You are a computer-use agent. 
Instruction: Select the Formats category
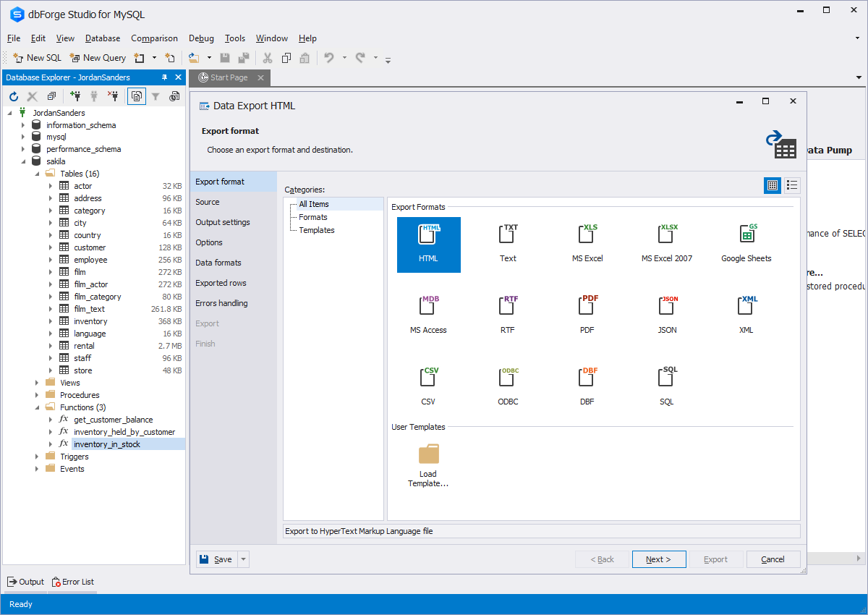(x=313, y=217)
